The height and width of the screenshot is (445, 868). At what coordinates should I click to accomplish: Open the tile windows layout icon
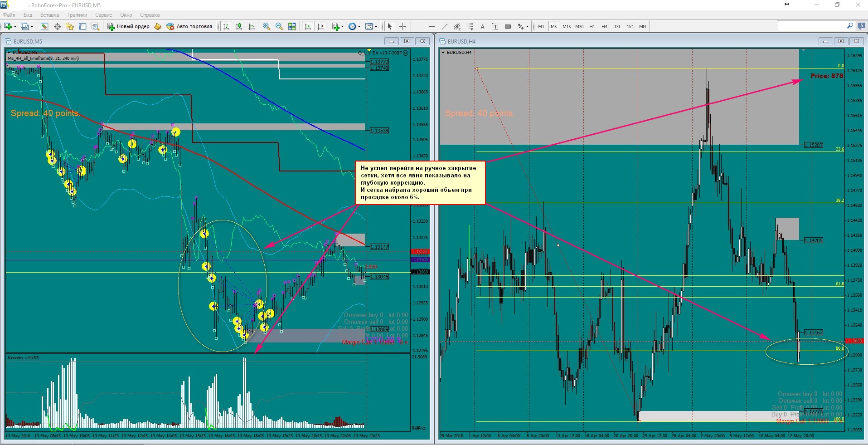point(292,26)
